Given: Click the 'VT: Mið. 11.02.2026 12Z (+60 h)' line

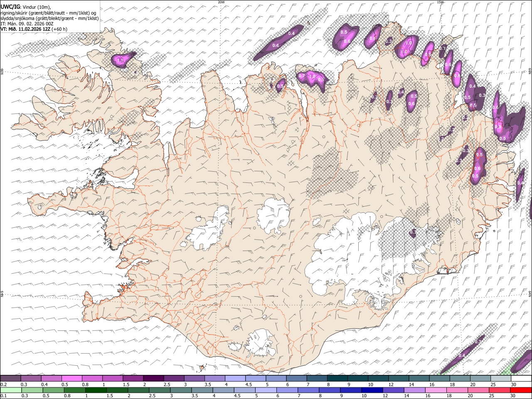Looking at the screenshot, I should pyautogui.click(x=34, y=29).
